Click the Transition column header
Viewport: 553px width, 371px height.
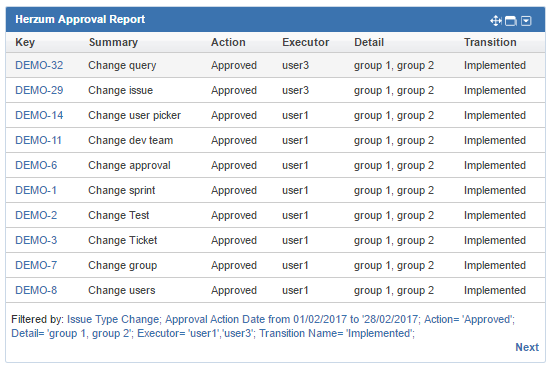point(490,42)
